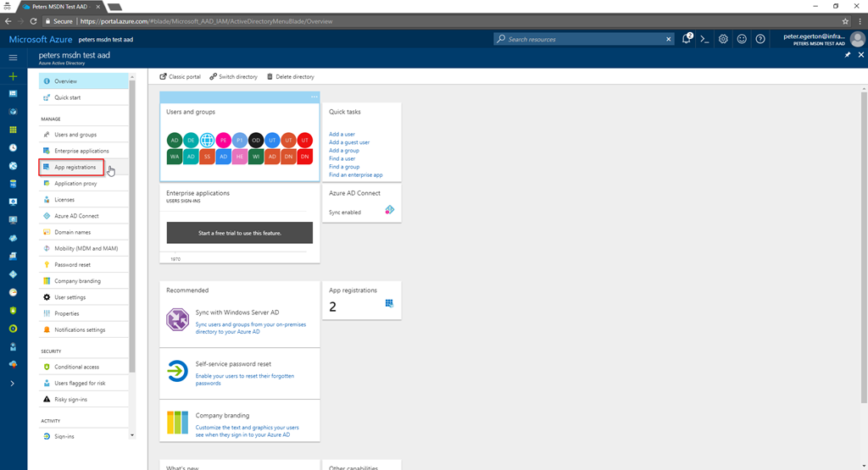Click the Add a guest user link
Screen dimensions: 868x470
pyautogui.click(x=349, y=142)
